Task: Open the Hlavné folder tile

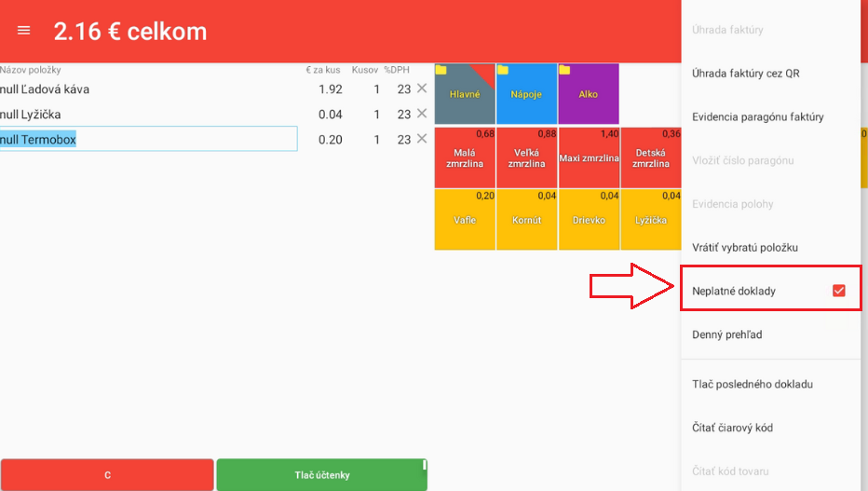Action: (465, 94)
